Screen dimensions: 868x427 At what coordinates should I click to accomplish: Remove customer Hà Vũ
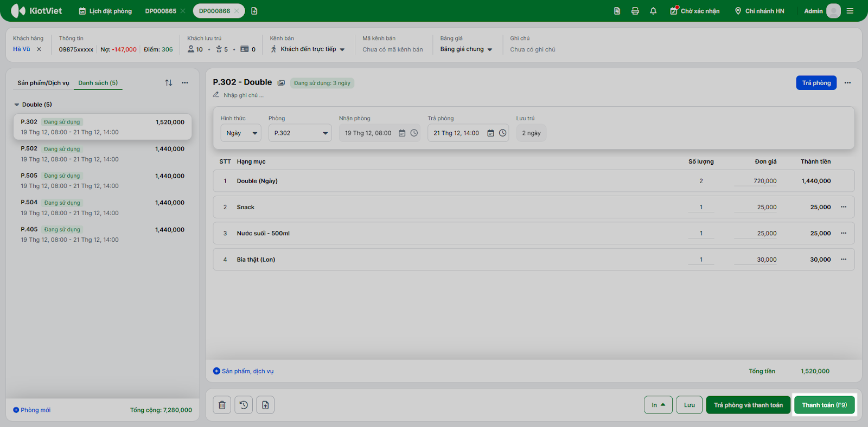click(39, 49)
